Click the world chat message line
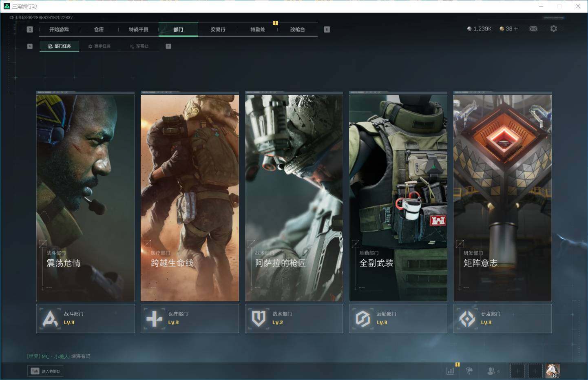The width and height of the screenshot is (588, 380). point(59,356)
